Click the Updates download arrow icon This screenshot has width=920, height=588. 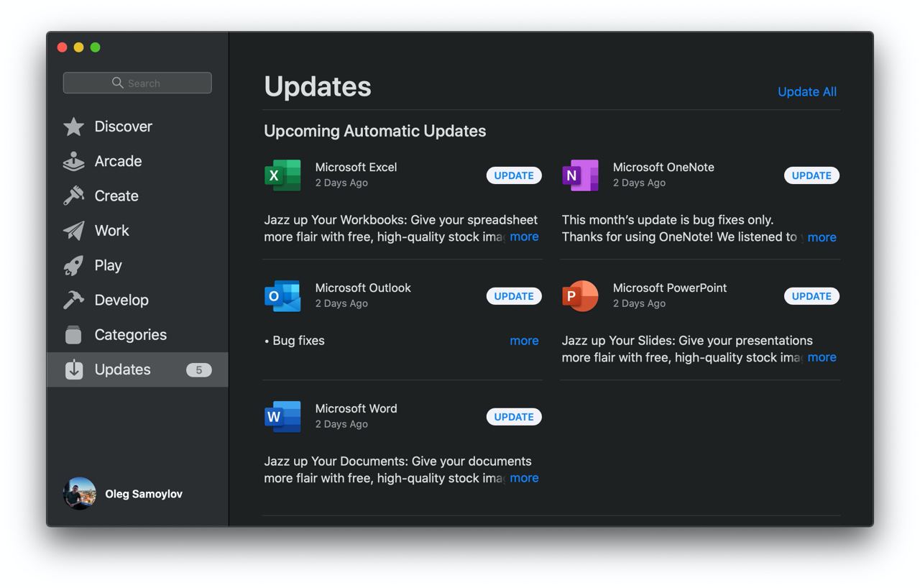tap(73, 369)
